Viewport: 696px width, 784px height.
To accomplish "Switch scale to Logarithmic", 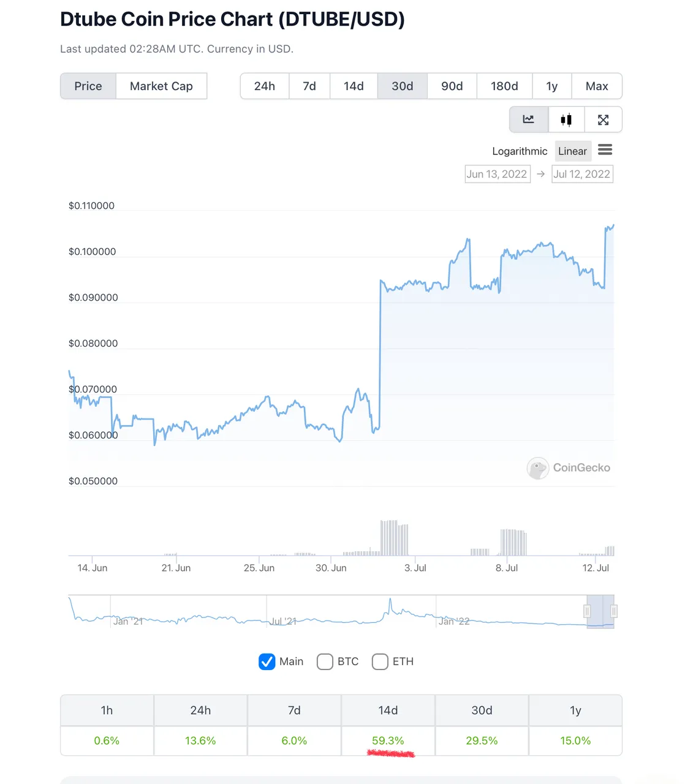I will (520, 151).
